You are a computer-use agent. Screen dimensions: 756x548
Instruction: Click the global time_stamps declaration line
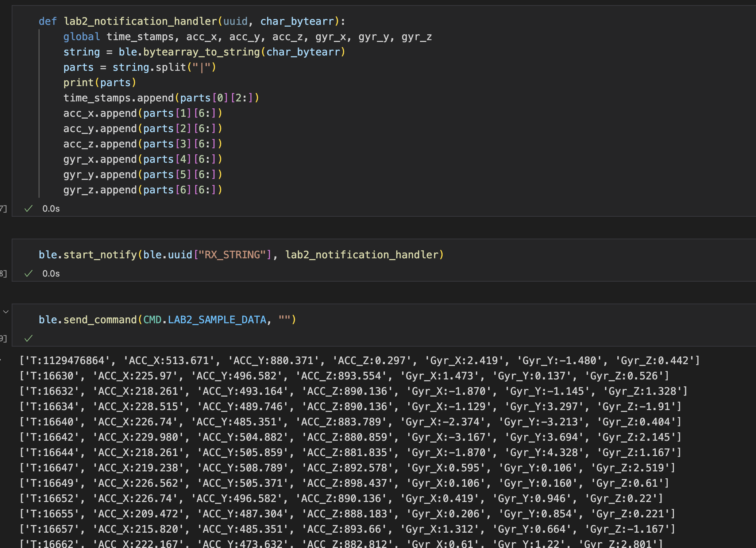tap(247, 37)
